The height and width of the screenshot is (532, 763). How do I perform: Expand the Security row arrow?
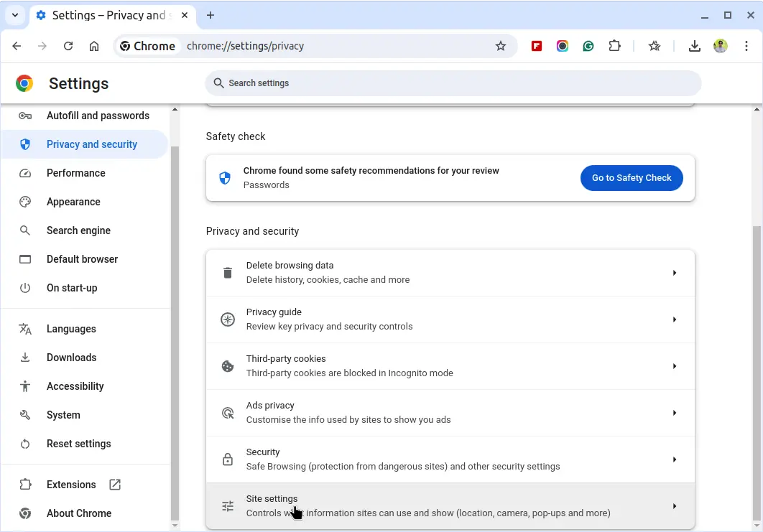(675, 459)
